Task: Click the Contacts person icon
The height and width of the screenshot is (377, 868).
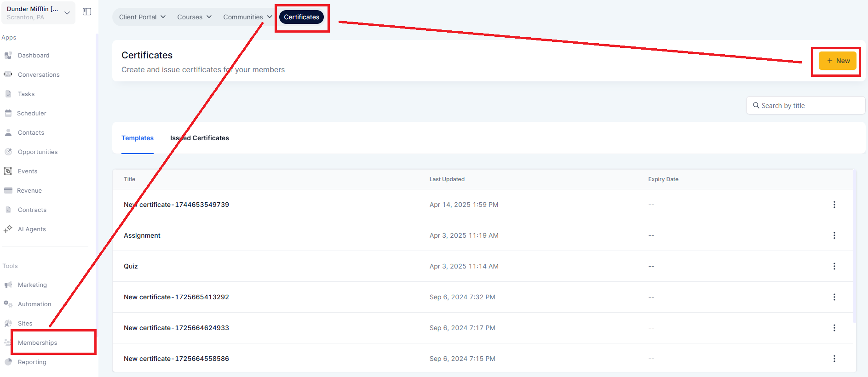Action: [8, 132]
